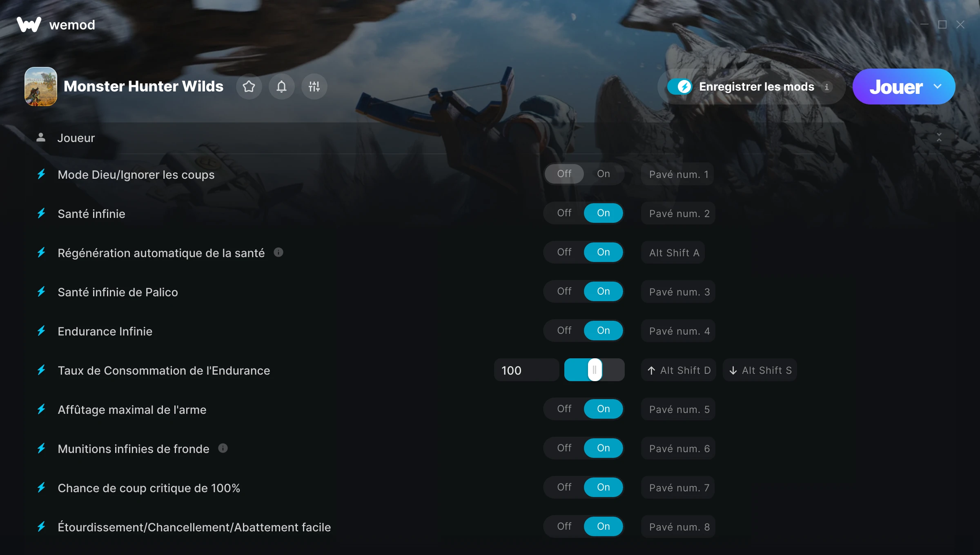Click the Alt Shift D increase hotkey
This screenshot has height=555, width=980.
pos(679,370)
